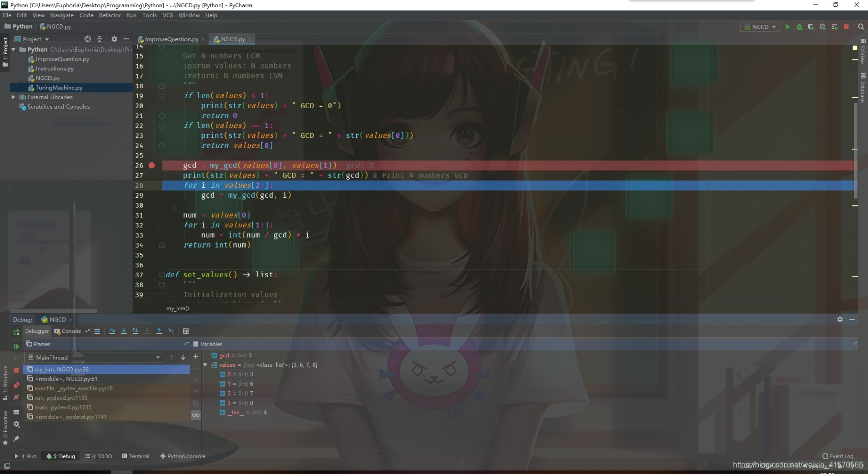This screenshot has height=474, width=868.
Task: Click the Rerun NGCD icon in Debug panel
Action: pyautogui.click(x=16, y=332)
